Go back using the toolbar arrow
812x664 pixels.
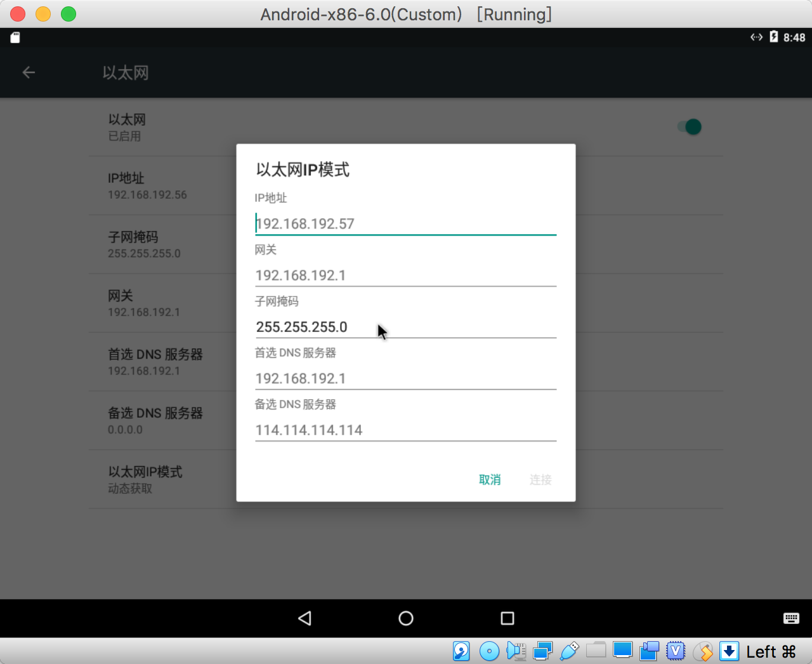tap(29, 72)
